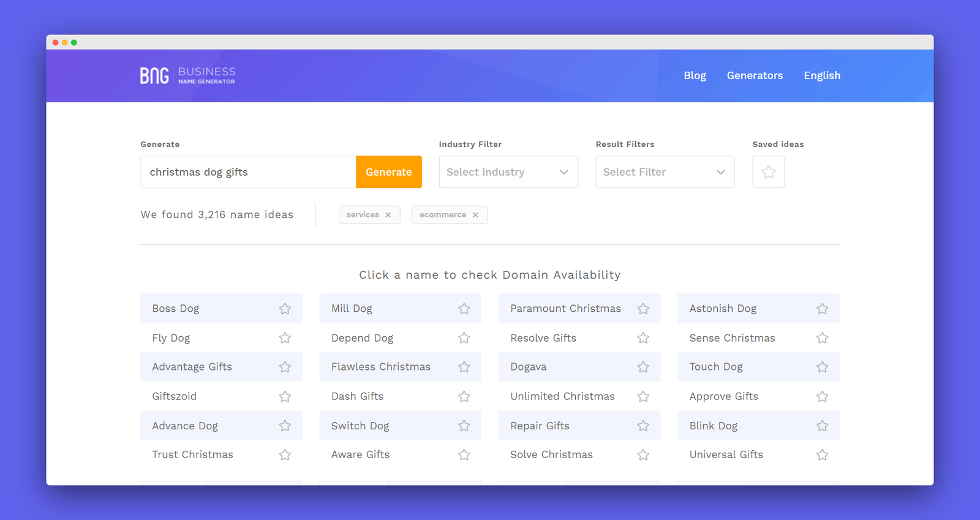
Task: Open the Generators menu
Action: 755,75
